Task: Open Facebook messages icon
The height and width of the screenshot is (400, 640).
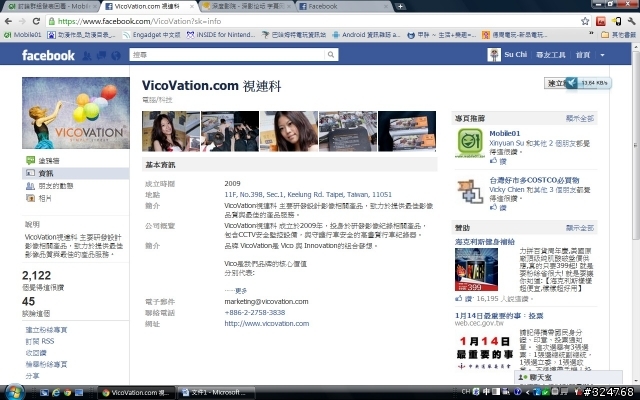Action: [x=101, y=55]
